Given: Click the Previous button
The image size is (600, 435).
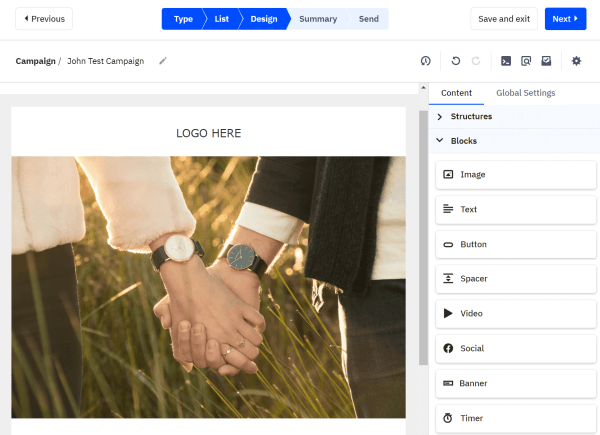Looking at the screenshot, I should [x=44, y=19].
